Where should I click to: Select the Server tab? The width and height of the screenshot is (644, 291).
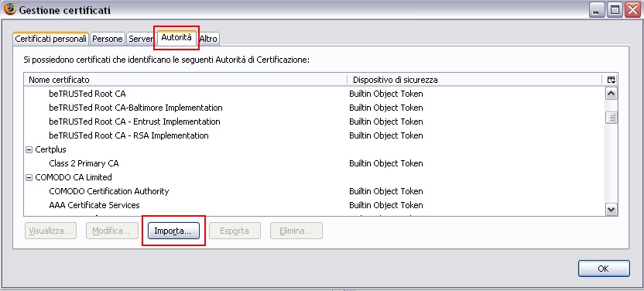coord(141,39)
